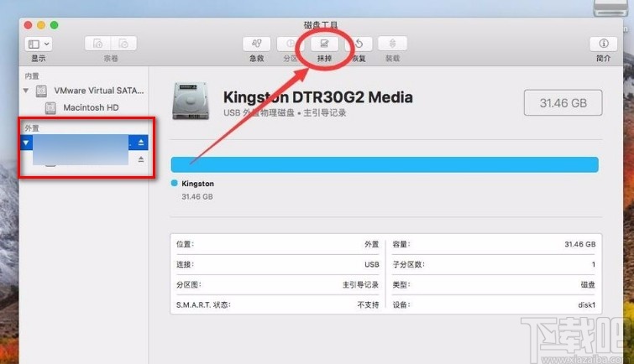Click the 恢复 restore toolbar button
Image resolution: width=634 pixels, height=364 pixels.
[x=359, y=44]
